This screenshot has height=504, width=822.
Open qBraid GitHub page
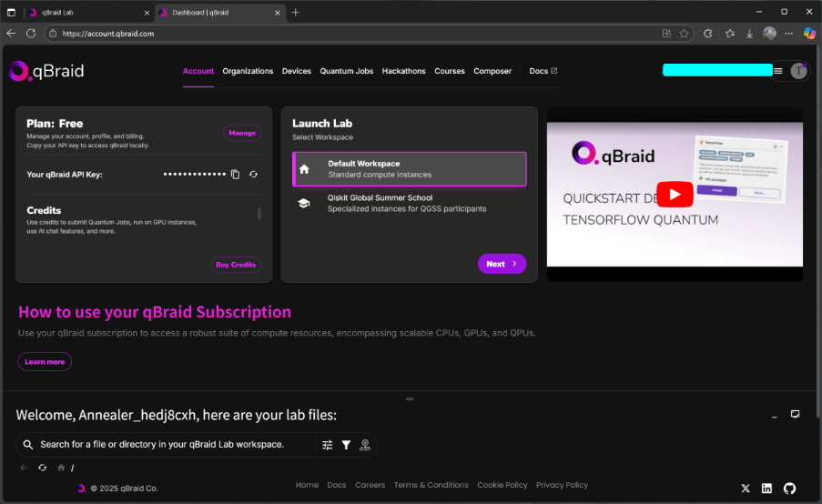click(789, 489)
